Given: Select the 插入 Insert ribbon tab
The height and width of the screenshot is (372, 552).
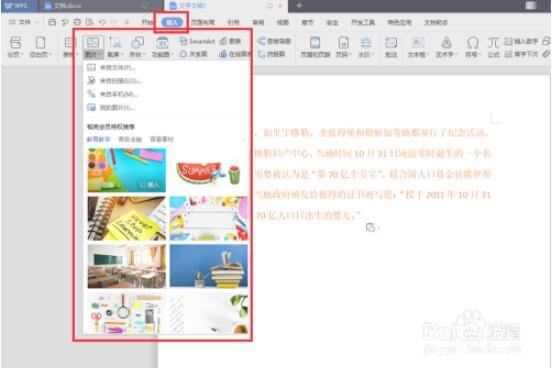Looking at the screenshot, I should tap(172, 22).
